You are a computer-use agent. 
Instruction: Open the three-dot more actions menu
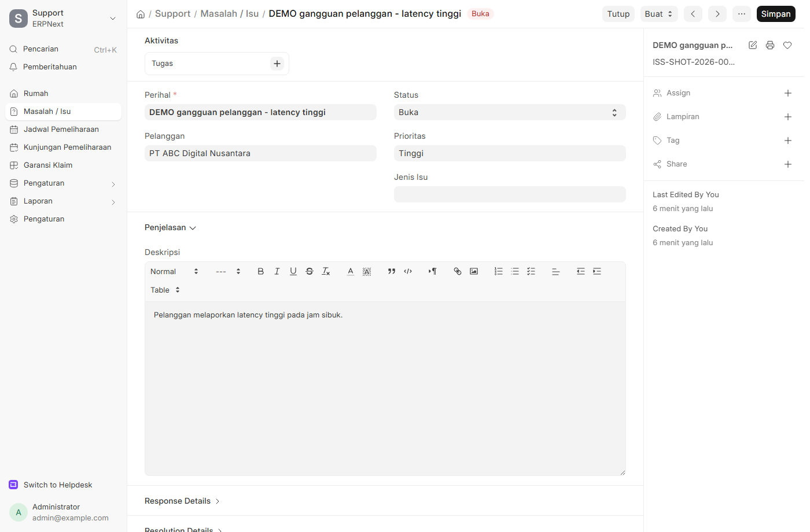[x=742, y=14]
